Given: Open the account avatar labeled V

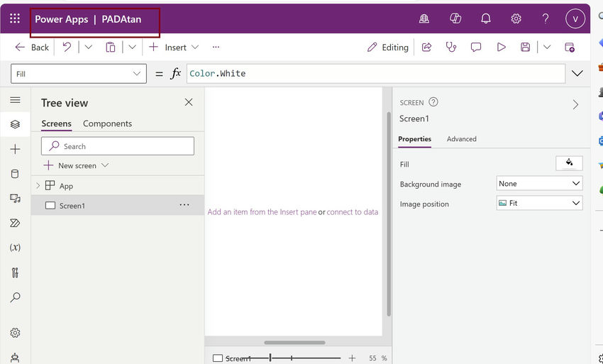Looking at the screenshot, I should click(x=575, y=18).
